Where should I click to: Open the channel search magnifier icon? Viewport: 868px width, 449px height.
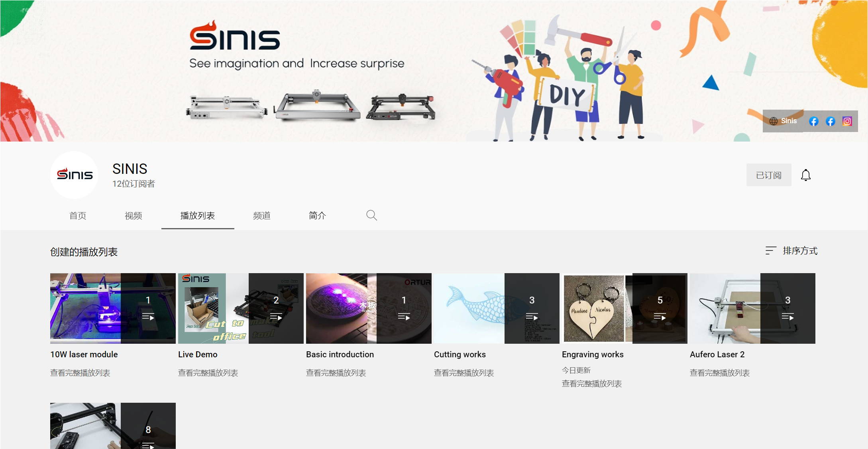click(371, 215)
